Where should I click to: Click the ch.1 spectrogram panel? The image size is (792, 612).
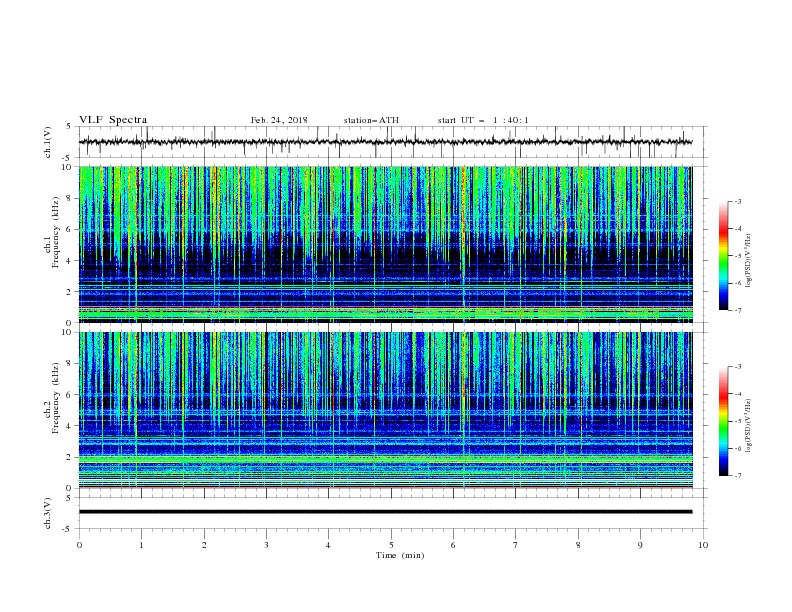[386, 244]
